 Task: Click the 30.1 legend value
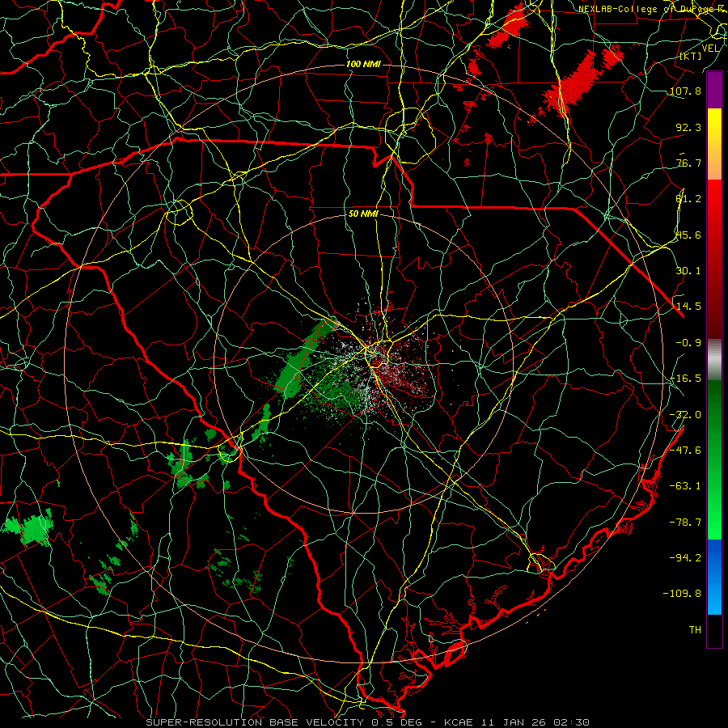(688, 271)
